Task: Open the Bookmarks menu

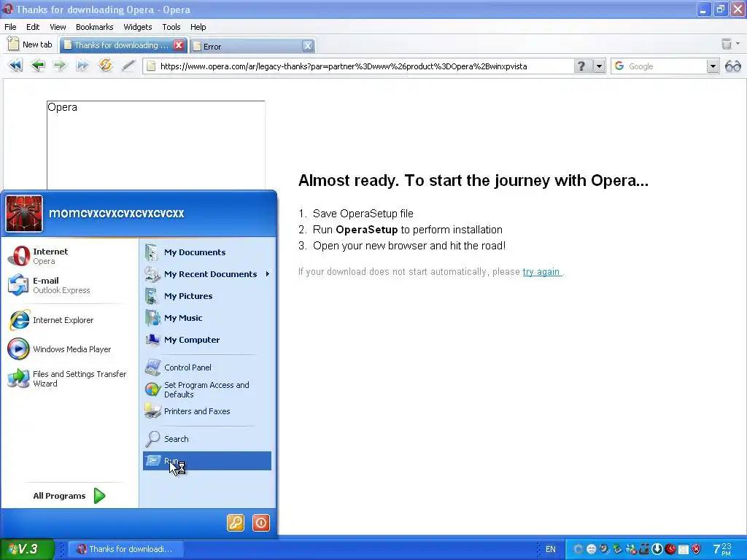Action: [94, 27]
